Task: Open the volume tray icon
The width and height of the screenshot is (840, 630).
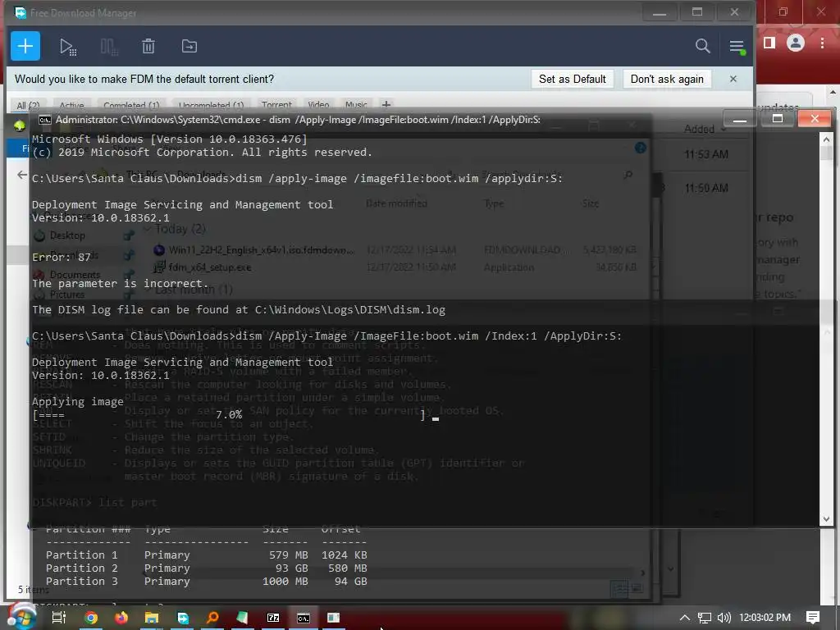Action: coord(724,618)
